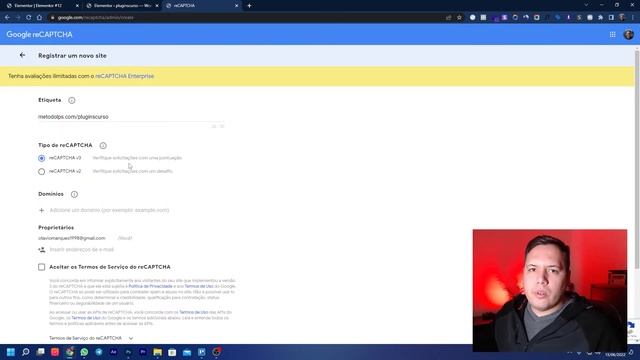The width and height of the screenshot is (640, 360).
Task: Open Telegram from the taskbar
Action: click(x=99, y=352)
